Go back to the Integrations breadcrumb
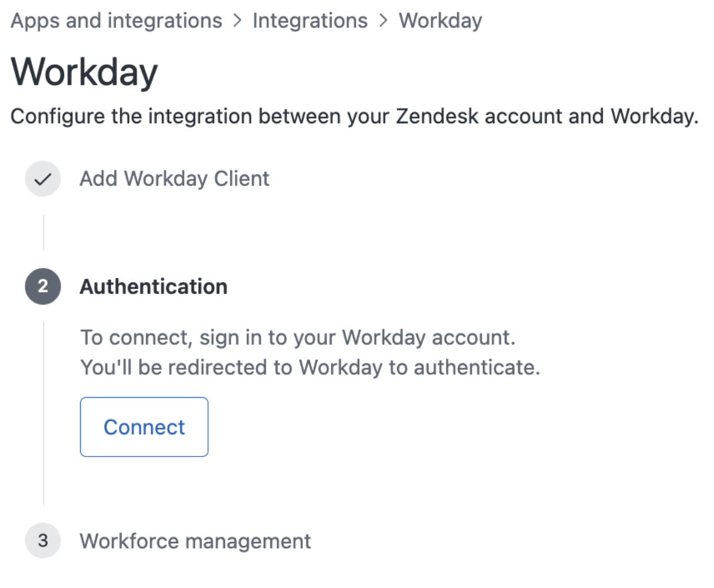 (x=310, y=21)
